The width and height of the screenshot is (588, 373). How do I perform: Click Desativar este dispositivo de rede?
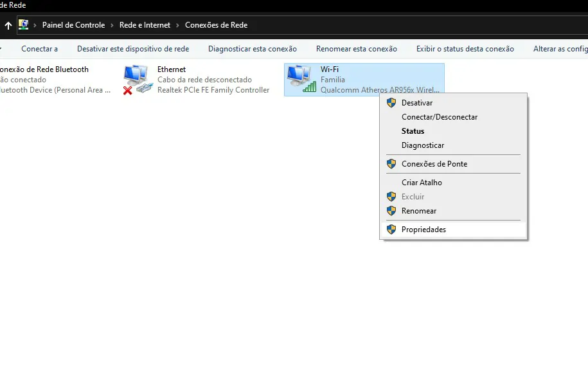133,49
